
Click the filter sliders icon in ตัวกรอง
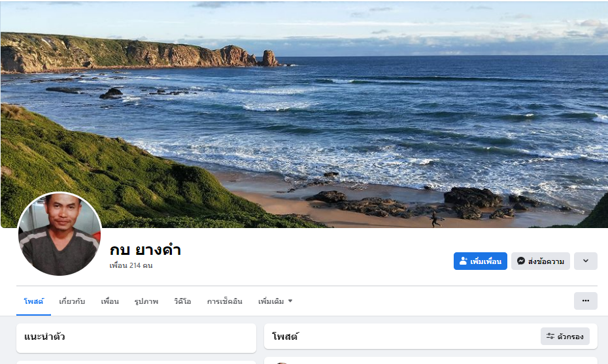pos(550,337)
